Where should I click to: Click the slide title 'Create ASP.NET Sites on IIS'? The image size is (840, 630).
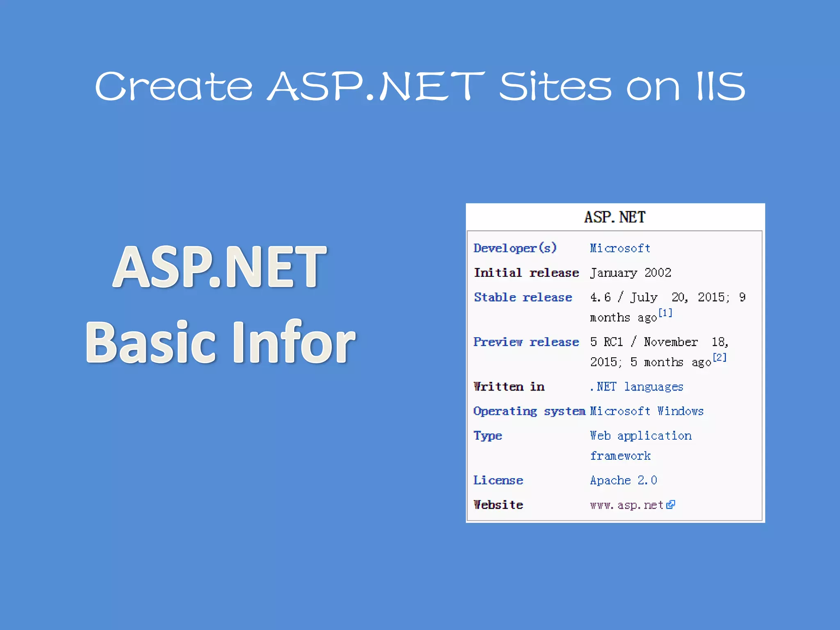tap(420, 86)
